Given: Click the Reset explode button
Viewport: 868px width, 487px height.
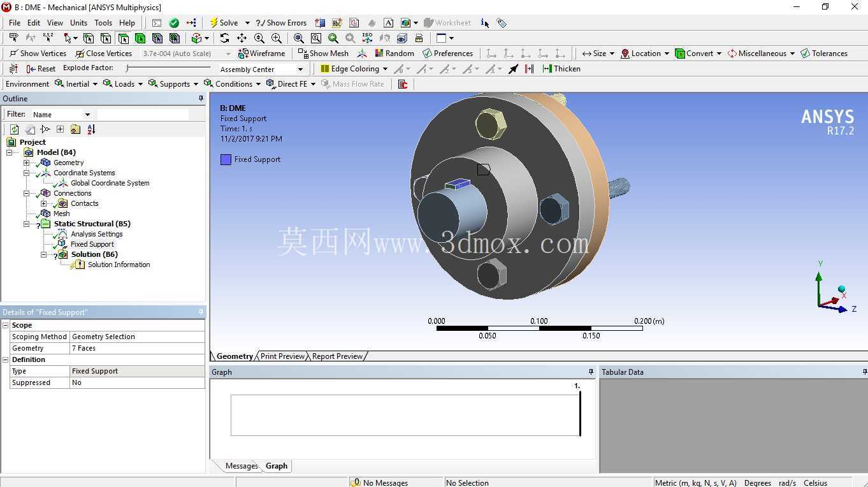Looking at the screenshot, I should [41, 69].
